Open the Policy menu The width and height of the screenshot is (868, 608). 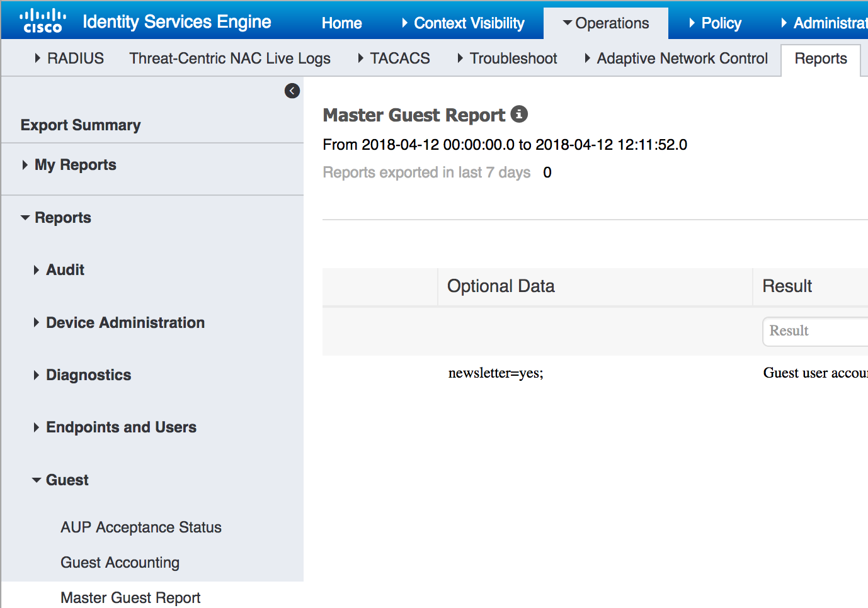715,23
